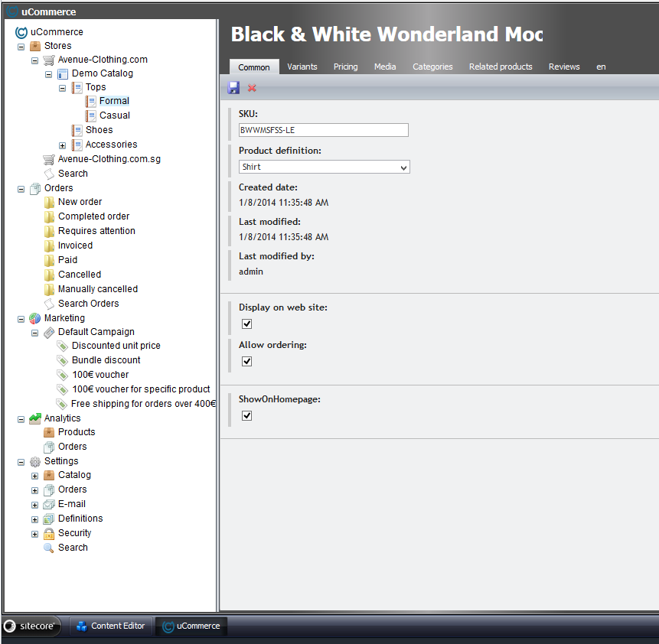Open the Product definition dropdown

325,167
